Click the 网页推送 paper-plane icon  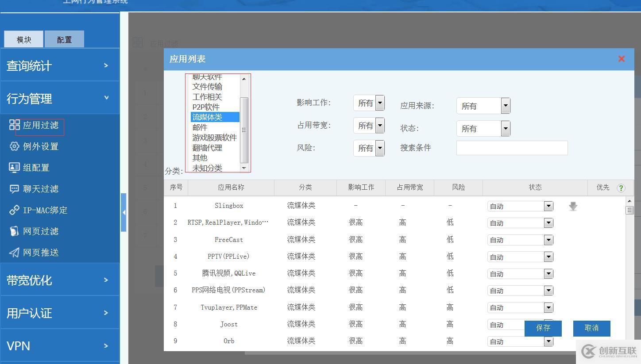pos(15,252)
